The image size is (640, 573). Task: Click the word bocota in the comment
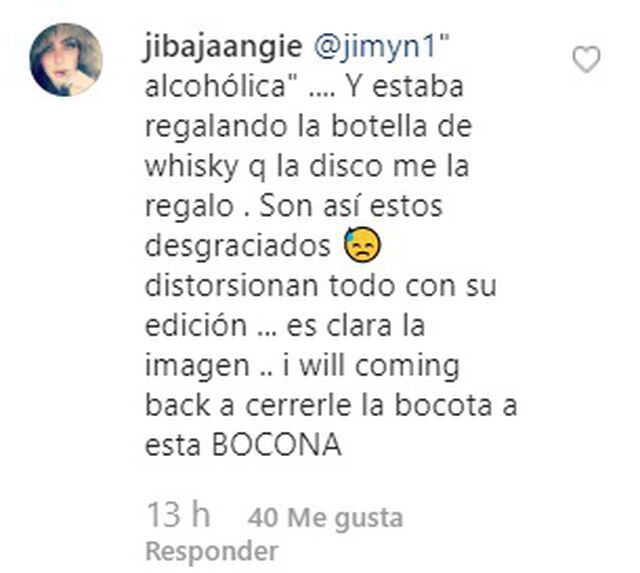tap(443, 405)
